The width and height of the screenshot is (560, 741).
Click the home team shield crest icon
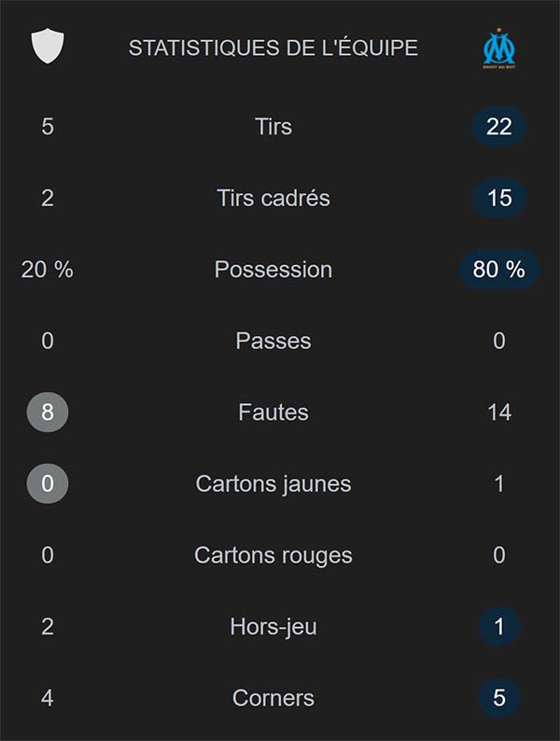click(48, 47)
